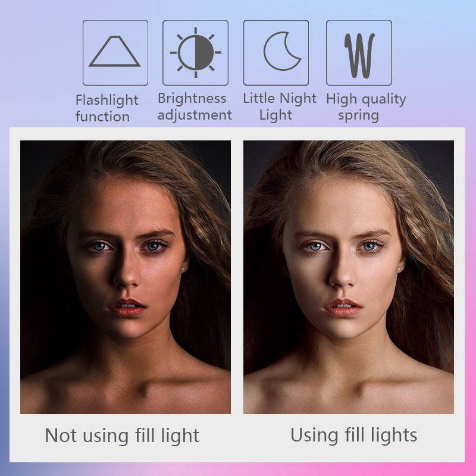This screenshot has width=476, height=476.
Task: Choose the High quality spring coil icon
Action: [359, 53]
